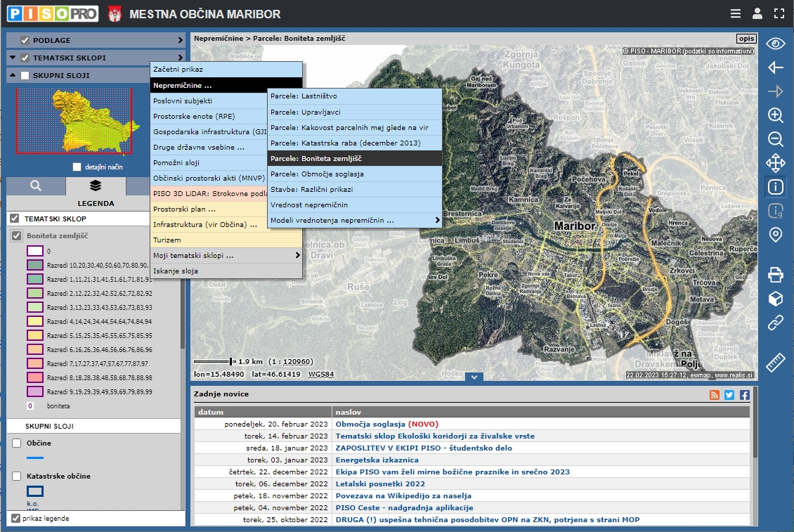Toggle the detajlni način checkbox
This screenshot has width=794, height=532.
click(x=77, y=167)
